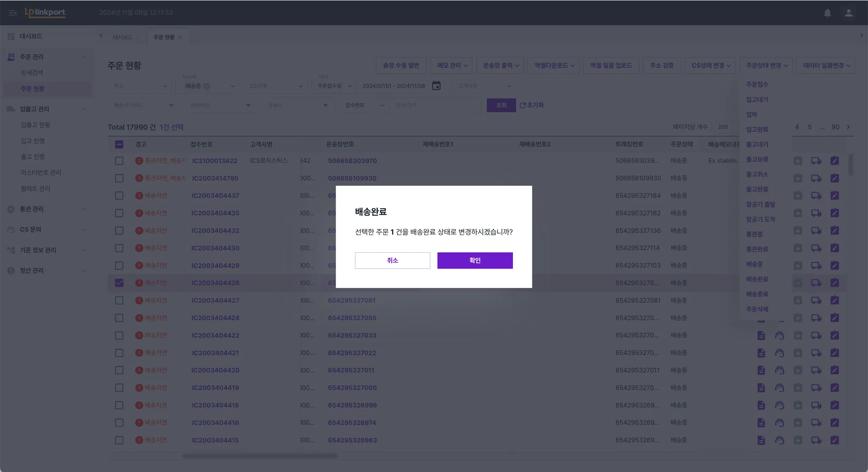Open the 주문상태 변경 dropdown
868x472 pixels.
click(766, 65)
